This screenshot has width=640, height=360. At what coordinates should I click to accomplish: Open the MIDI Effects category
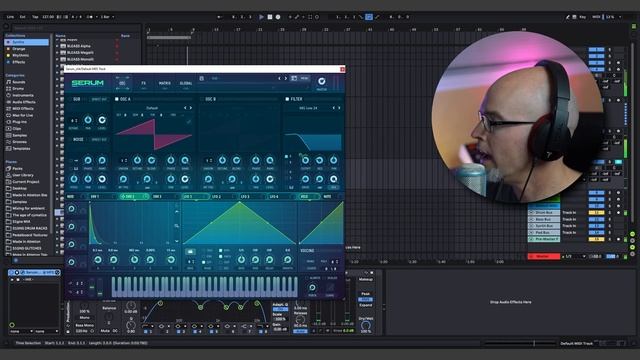click(x=23, y=109)
